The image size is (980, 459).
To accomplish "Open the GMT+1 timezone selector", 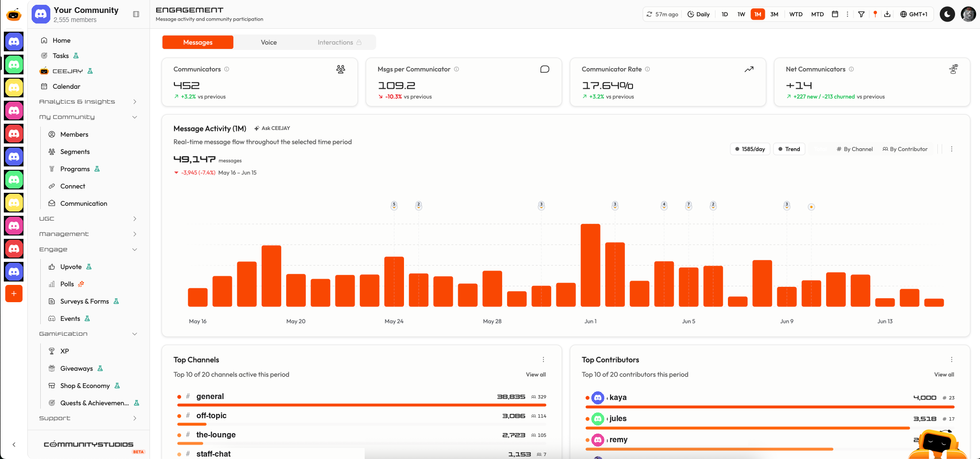I will [x=914, y=14].
